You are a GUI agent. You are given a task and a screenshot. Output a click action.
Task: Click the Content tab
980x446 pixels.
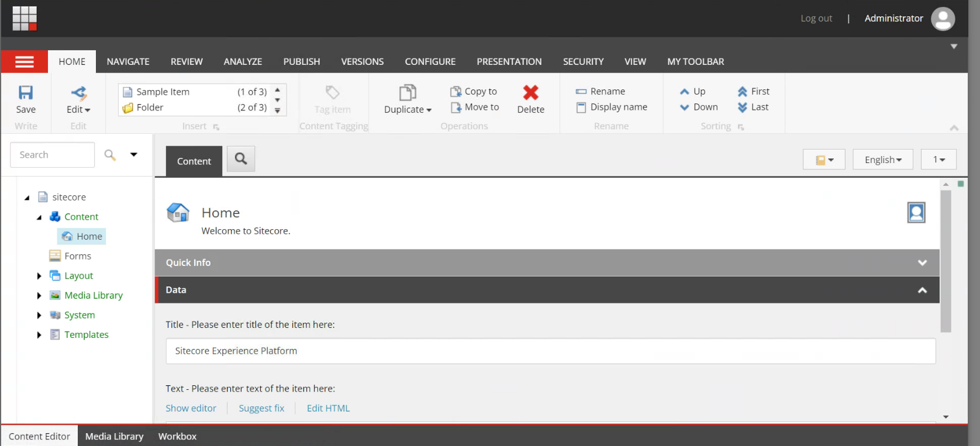(194, 161)
